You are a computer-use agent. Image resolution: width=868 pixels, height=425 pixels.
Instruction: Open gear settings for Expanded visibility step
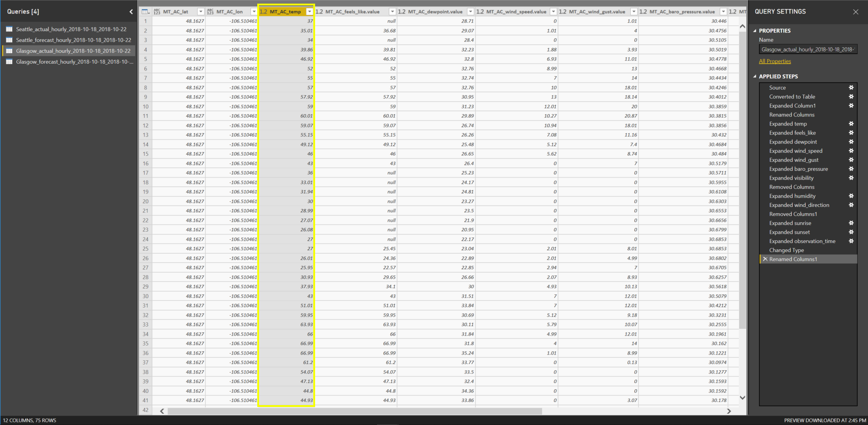point(851,178)
